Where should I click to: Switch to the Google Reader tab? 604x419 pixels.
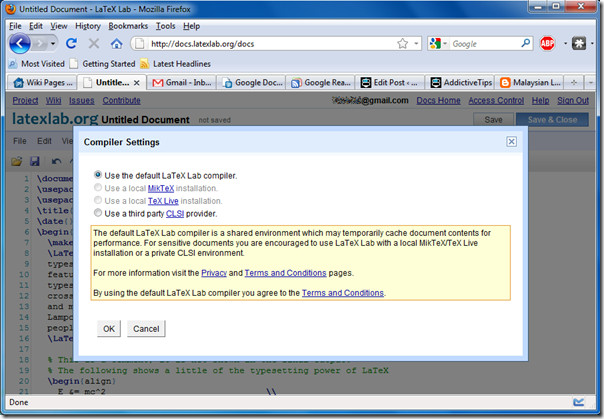320,82
